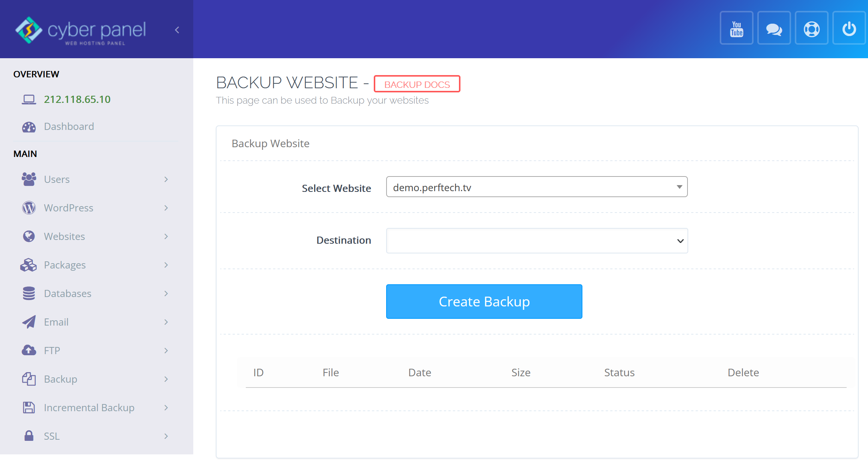Click the Create Backup button
868x466 pixels.
coord(484,302)
